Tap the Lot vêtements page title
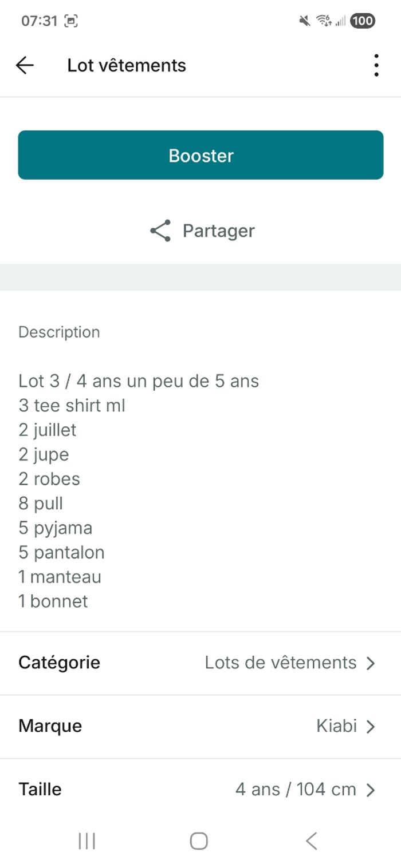 pyautogui.click(x=127, y=66)
